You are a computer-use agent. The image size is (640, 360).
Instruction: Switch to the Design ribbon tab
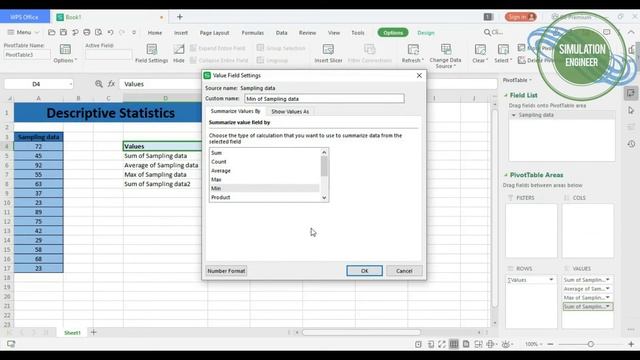click(x=426, y=33)
